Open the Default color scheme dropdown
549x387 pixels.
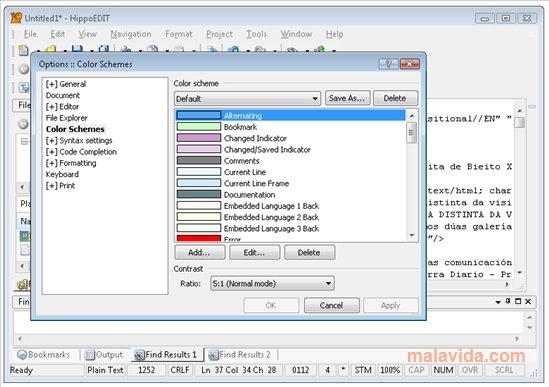point(247,98)
